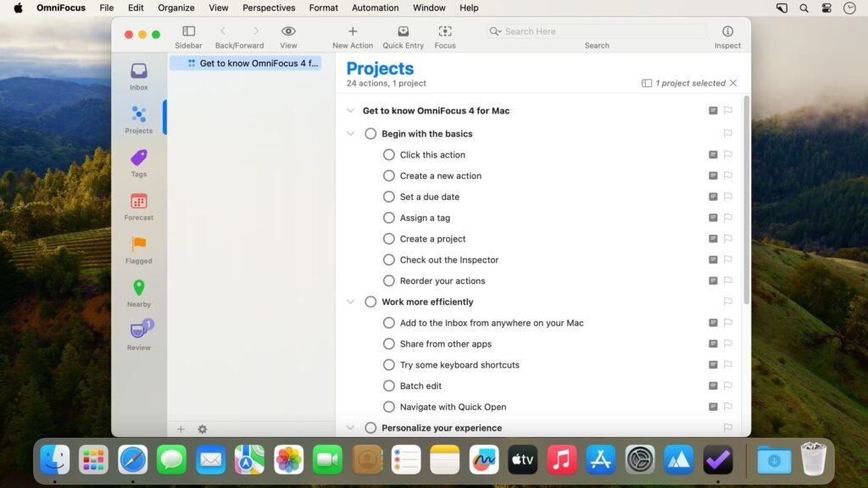The image size is (868, 488).
Task: Mark "Click this action" as complete
Action: (389, 154)
